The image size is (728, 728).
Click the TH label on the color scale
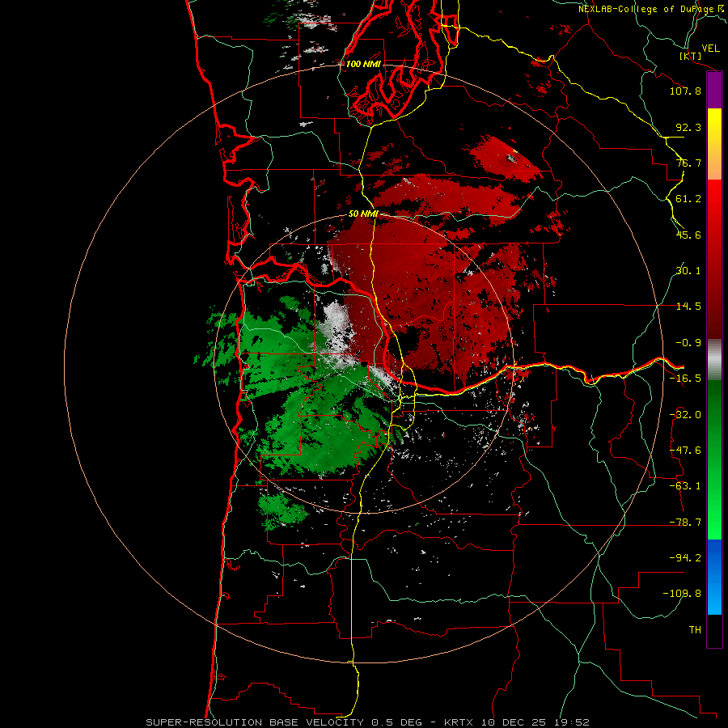(695, 630)
